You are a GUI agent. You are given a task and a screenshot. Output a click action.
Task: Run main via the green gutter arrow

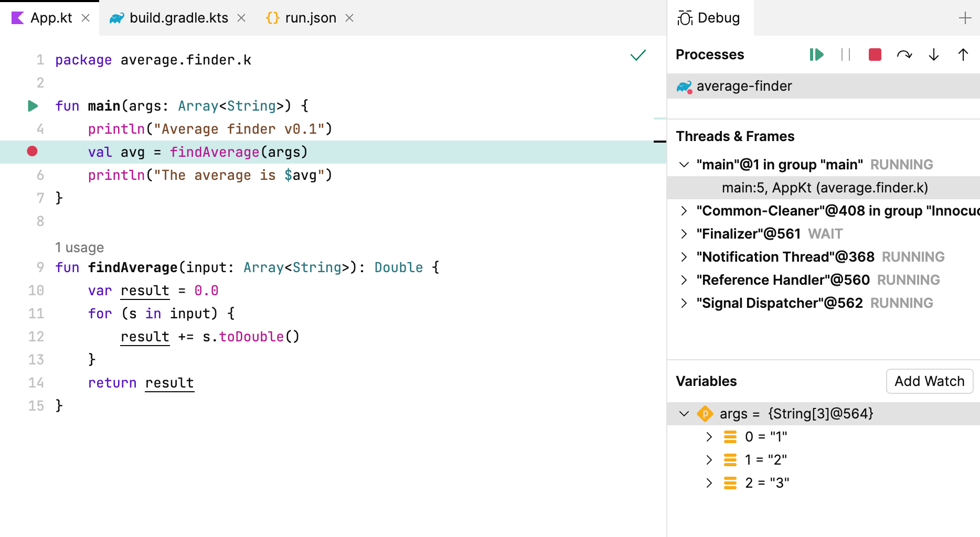33,105
